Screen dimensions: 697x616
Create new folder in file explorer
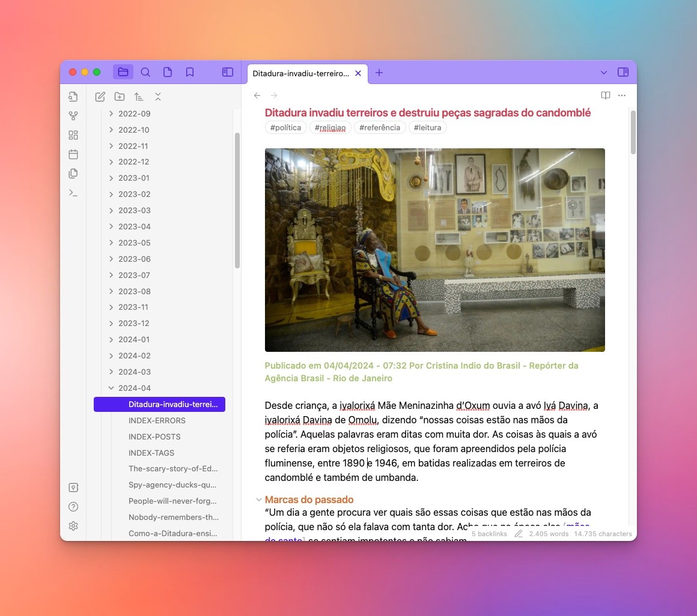120,97
